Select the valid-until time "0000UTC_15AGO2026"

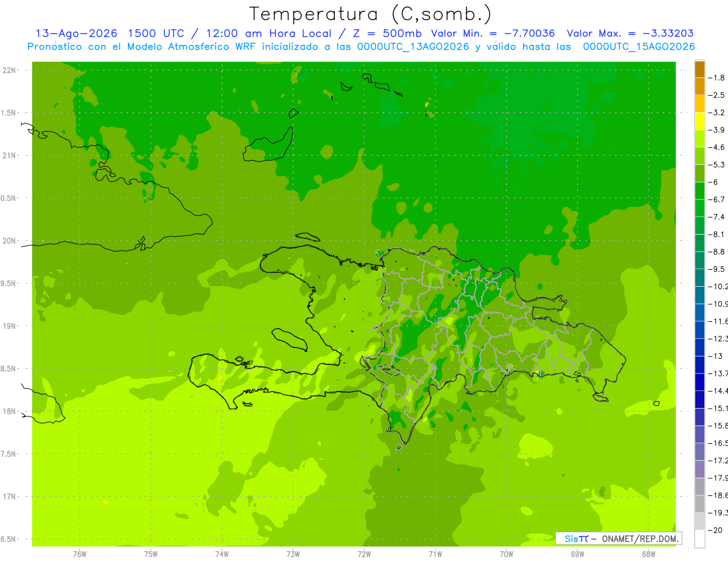(x=639, y=47)
